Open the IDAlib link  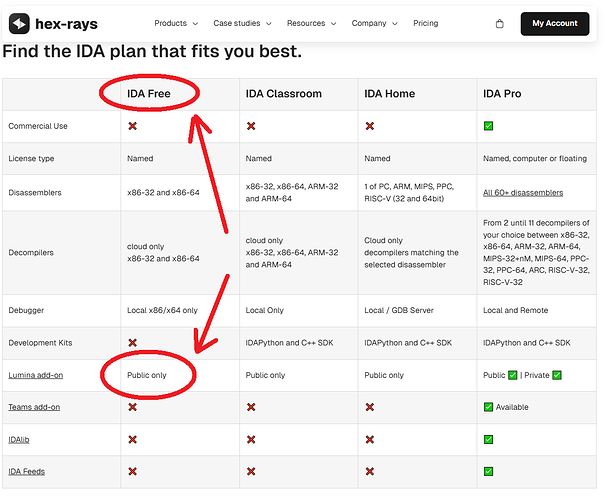tap(19, 439)
